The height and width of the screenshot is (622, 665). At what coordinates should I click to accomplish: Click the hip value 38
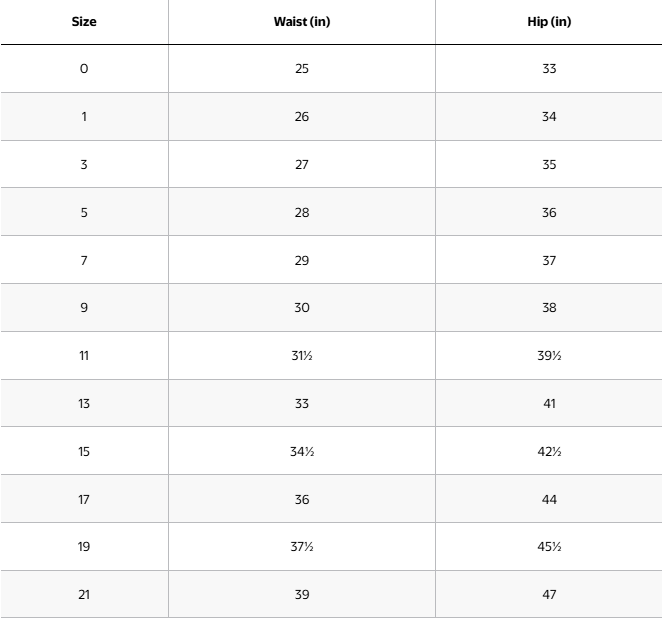pos(549,308)
